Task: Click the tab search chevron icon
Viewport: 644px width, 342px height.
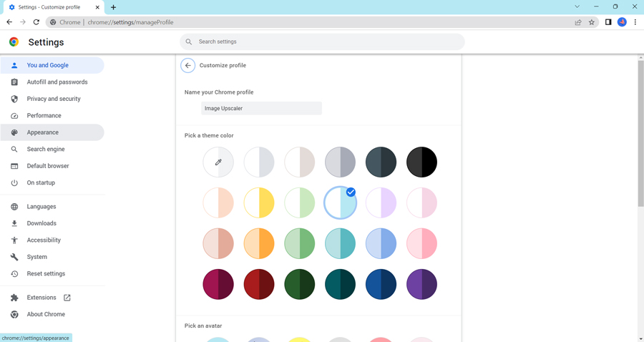Action: [577, 6]
